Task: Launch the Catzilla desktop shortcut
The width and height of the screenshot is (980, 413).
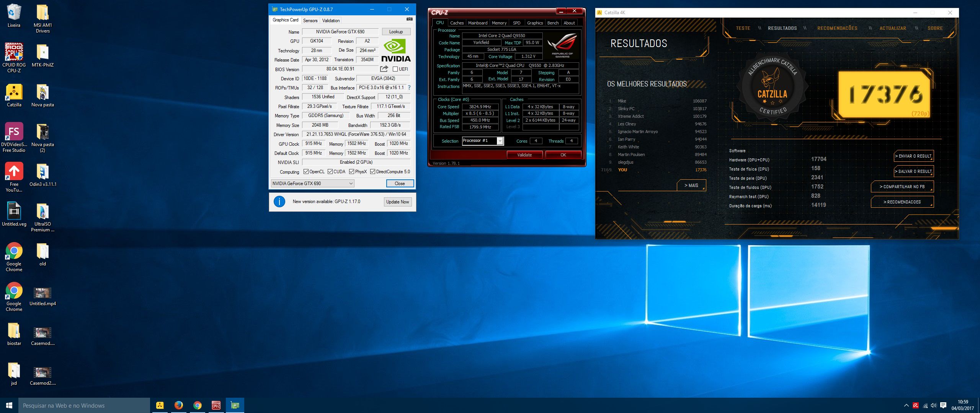Action: (x=14, y=95)
